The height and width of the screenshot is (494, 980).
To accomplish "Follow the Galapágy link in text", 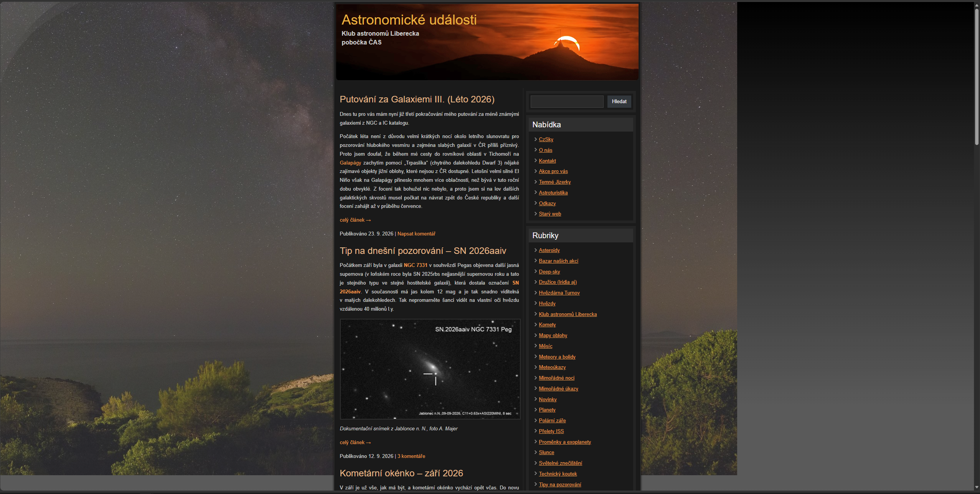I will point(350,163).
